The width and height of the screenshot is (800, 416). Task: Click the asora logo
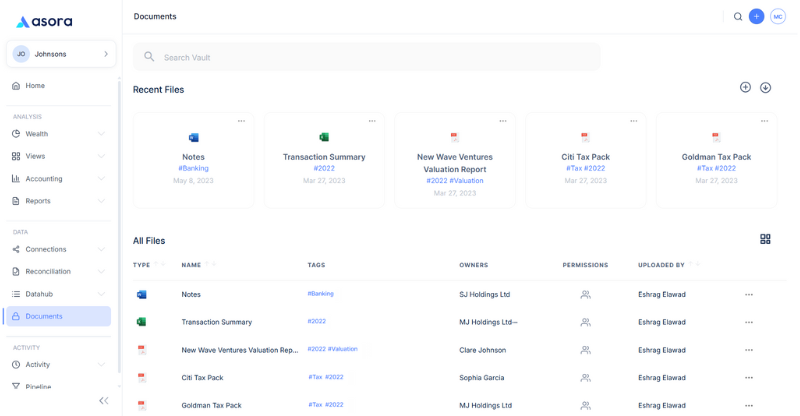point(44,21)
